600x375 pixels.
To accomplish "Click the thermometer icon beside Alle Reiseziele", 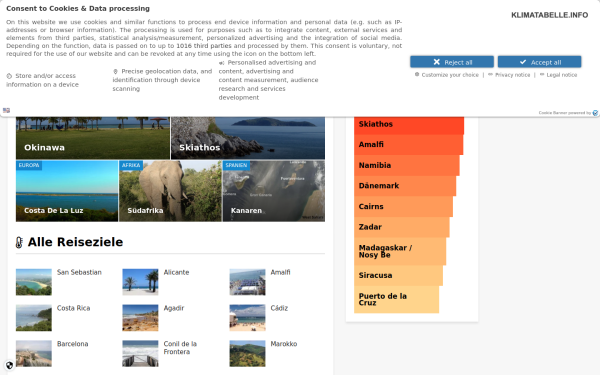I will 19,243.
